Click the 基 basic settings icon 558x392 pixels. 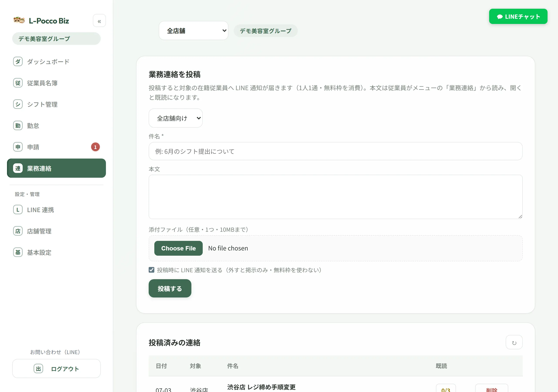click(x=18, y=253)
